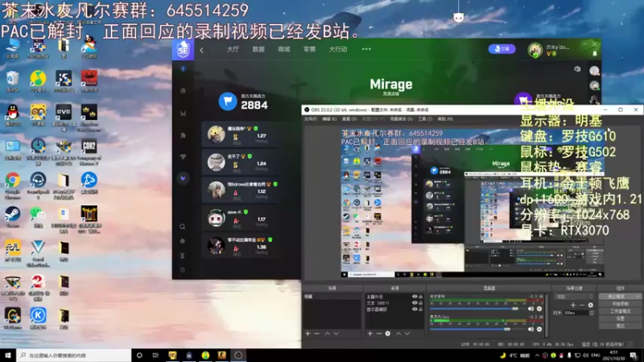The width and height of the screenshot is (644, 362).
Task: Switch to the 大厅 tab in 5E
Action: (233, 49)
